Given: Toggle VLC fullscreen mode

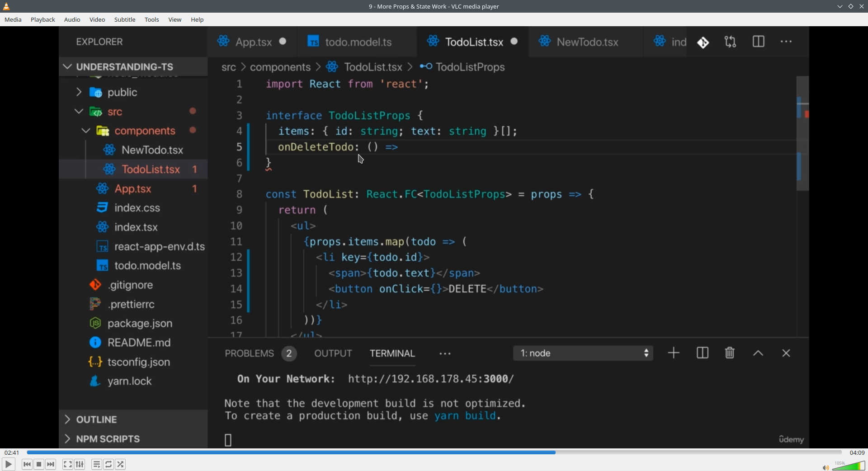Looking at the screenshot, I should [67, 464].
